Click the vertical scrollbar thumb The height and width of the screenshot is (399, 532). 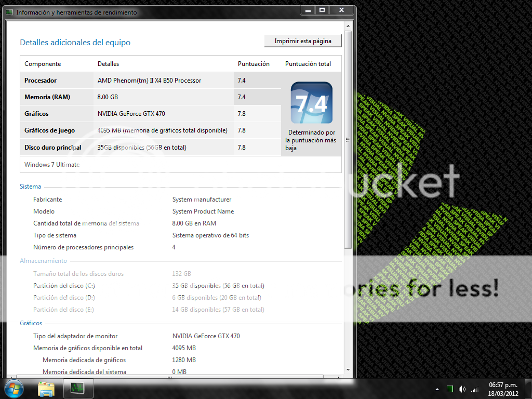(x=348, y=139)
